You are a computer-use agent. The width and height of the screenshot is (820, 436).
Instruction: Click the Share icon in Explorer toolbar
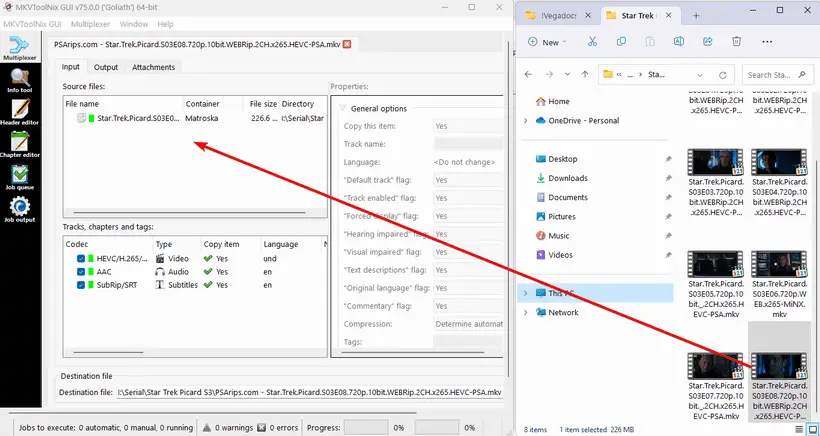(x=708, y=42)
